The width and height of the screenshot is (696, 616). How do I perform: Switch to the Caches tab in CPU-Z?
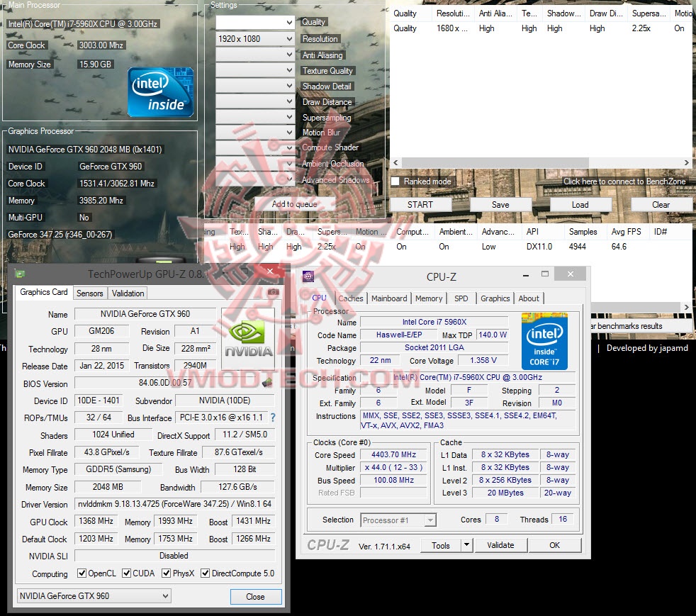click(x=351, y=298)
